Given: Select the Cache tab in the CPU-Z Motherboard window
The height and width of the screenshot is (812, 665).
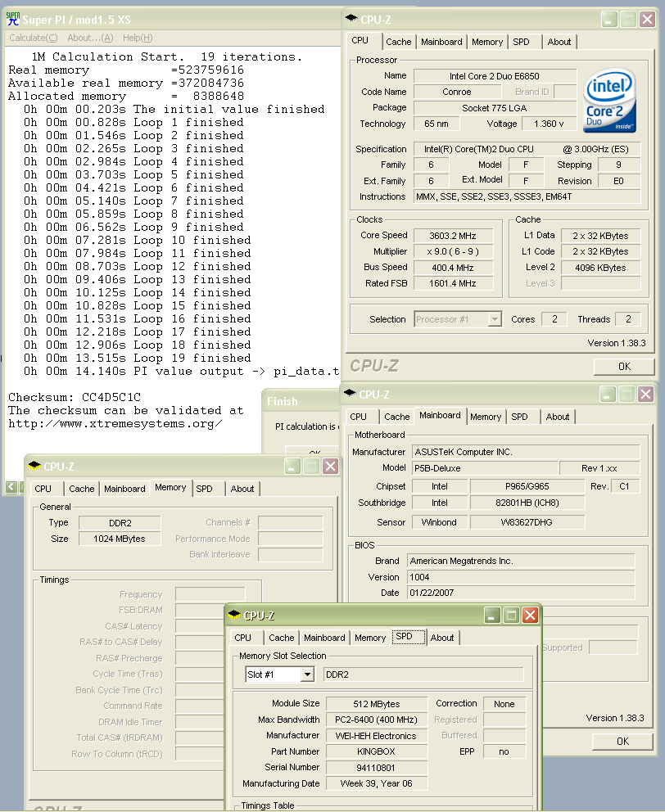Looking at the screenshot, I should coord(397,417).
